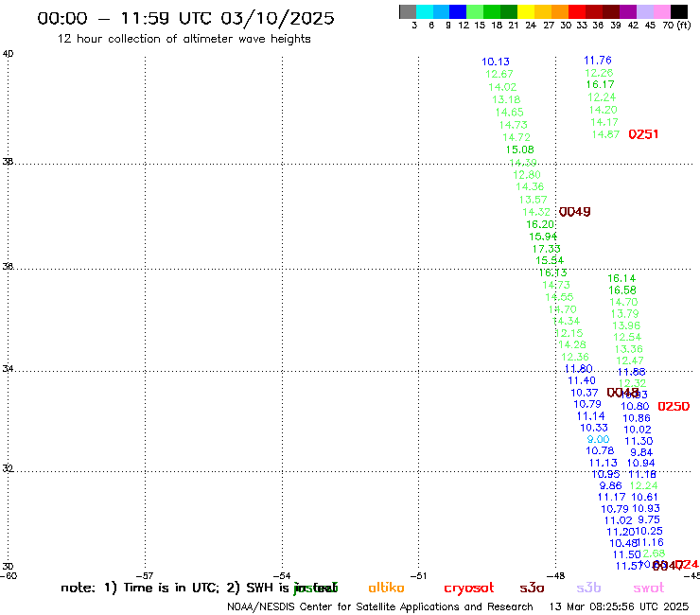Select the peak wave height 17.33
Image resolution: width=700 pixels, height=615 pixels.
click(x=546, y=249)
